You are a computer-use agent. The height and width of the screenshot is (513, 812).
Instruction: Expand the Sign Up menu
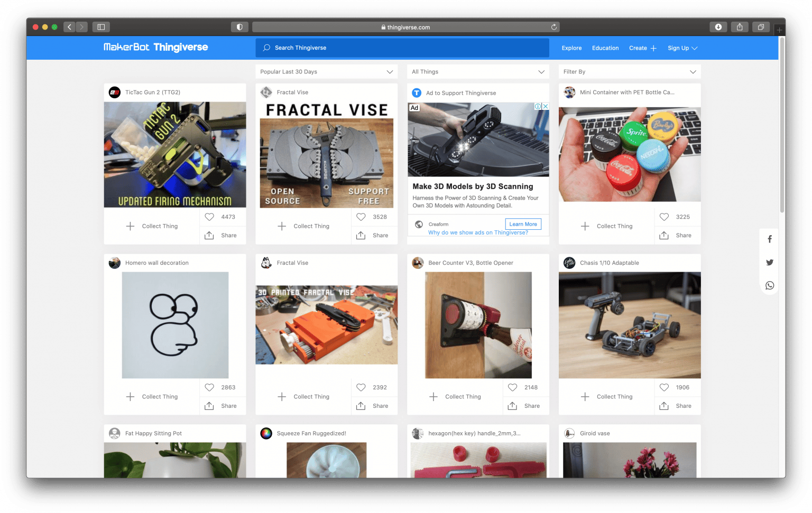point(682,48)
